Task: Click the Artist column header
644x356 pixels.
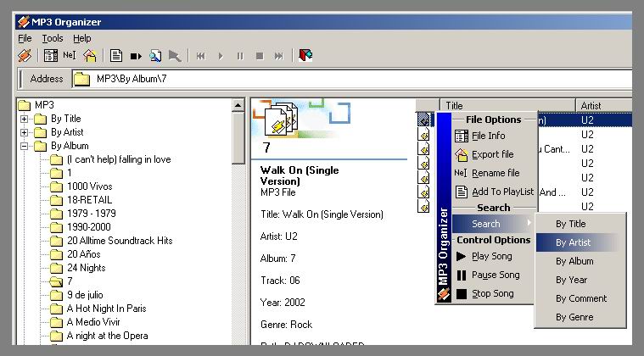Action: click(604, 105)
